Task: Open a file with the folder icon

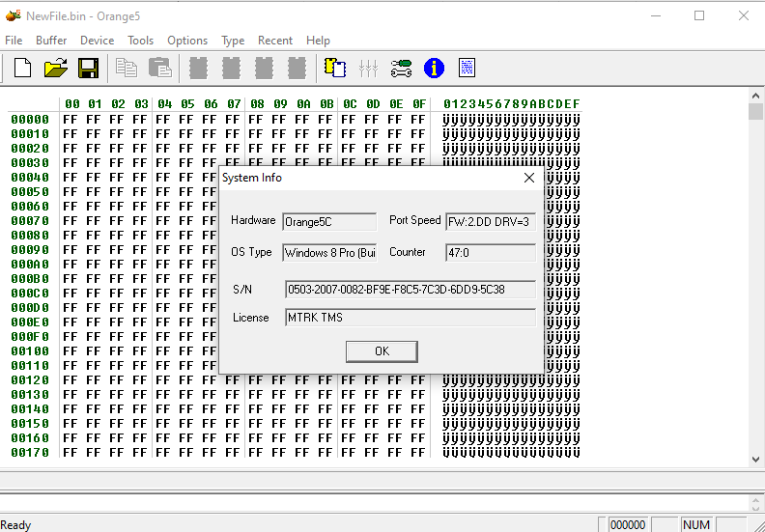Action: (55, 68)
